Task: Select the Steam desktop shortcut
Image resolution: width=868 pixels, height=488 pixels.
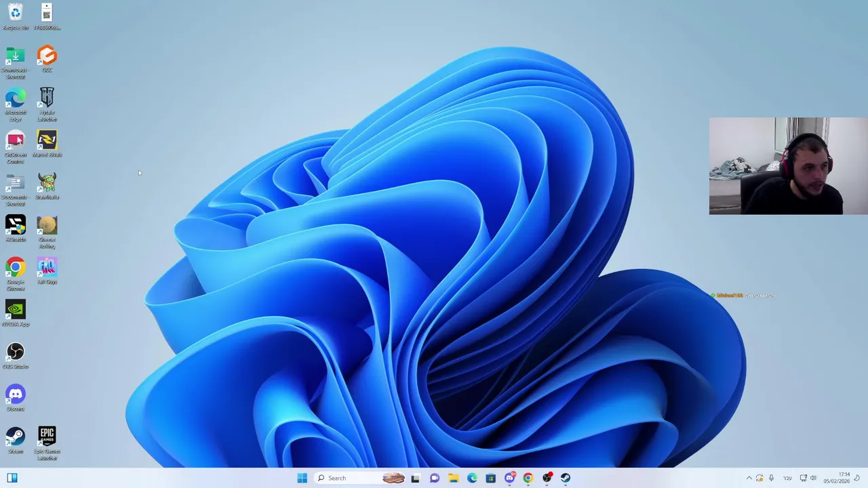Action: pos(16,440)
